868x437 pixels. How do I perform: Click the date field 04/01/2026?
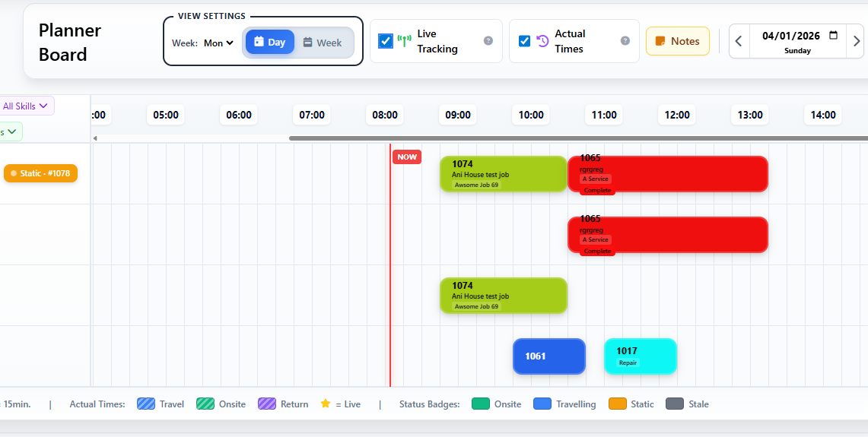pyautogui.click(x=790, y=36)
